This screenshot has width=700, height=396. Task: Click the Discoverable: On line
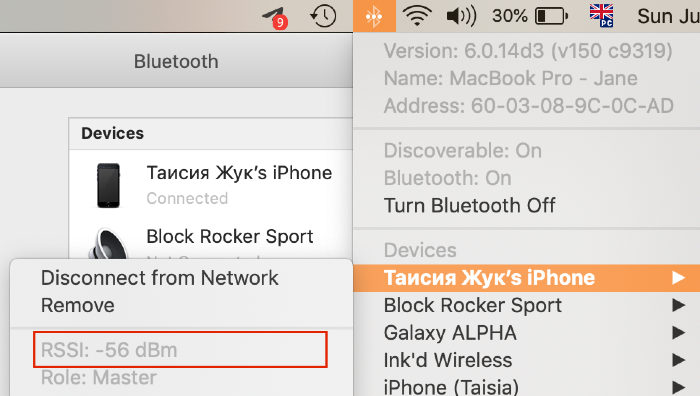[x=462, y=151]
